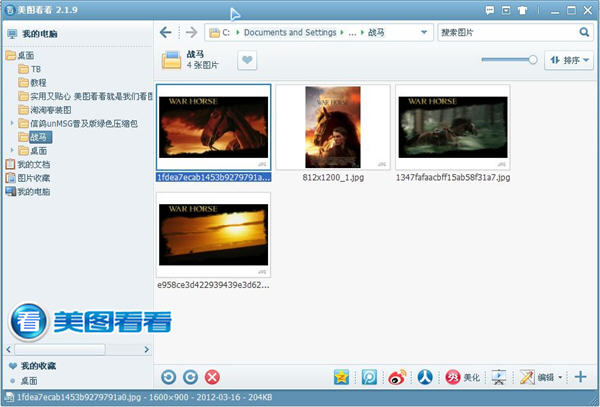Open 我的电脑 tree entry

point(28,192)
